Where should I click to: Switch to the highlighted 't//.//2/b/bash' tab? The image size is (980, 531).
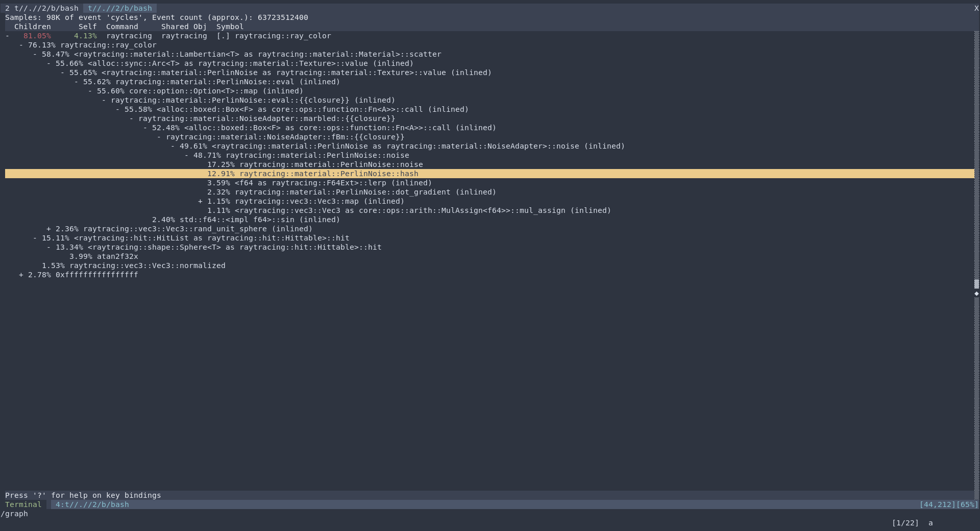[x=120, y=9]
